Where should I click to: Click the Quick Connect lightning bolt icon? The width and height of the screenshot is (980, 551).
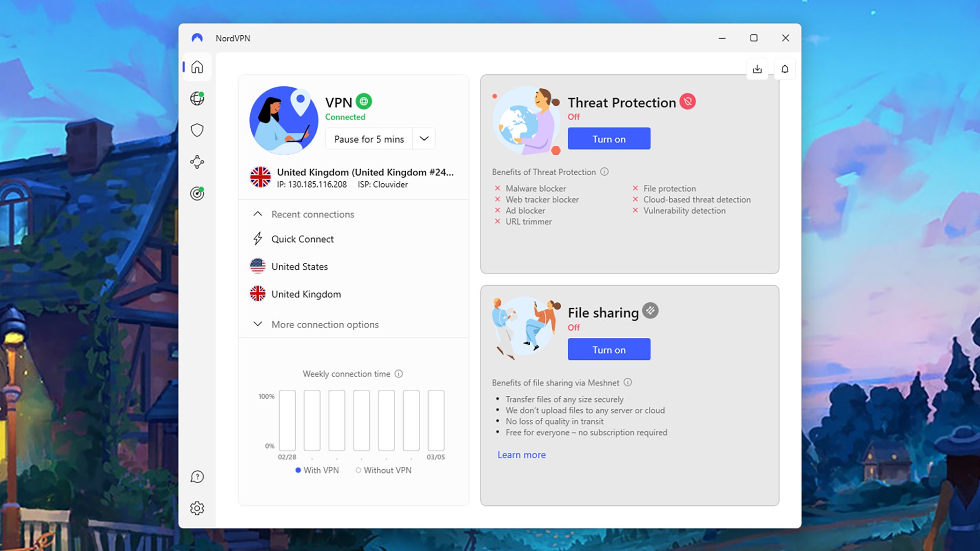pyautogui.click(x=258, y=239)
